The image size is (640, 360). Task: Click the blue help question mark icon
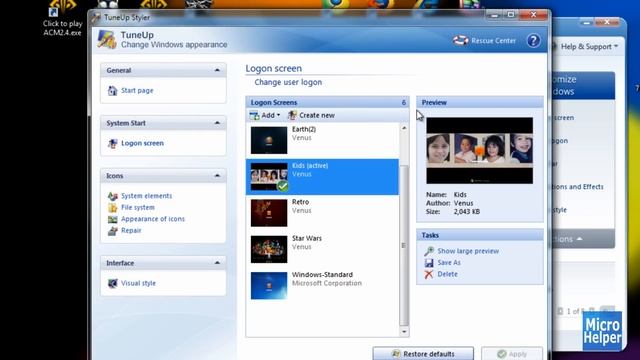(533, 40)
